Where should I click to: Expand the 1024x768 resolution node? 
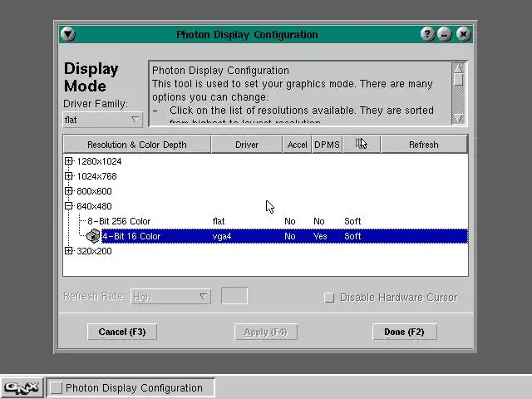click(68, 176)
